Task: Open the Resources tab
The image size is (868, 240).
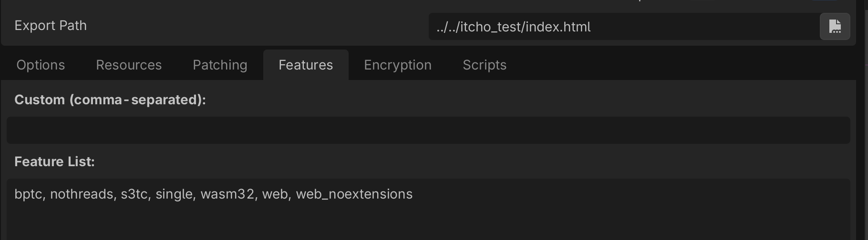Action: click(129, 65)
